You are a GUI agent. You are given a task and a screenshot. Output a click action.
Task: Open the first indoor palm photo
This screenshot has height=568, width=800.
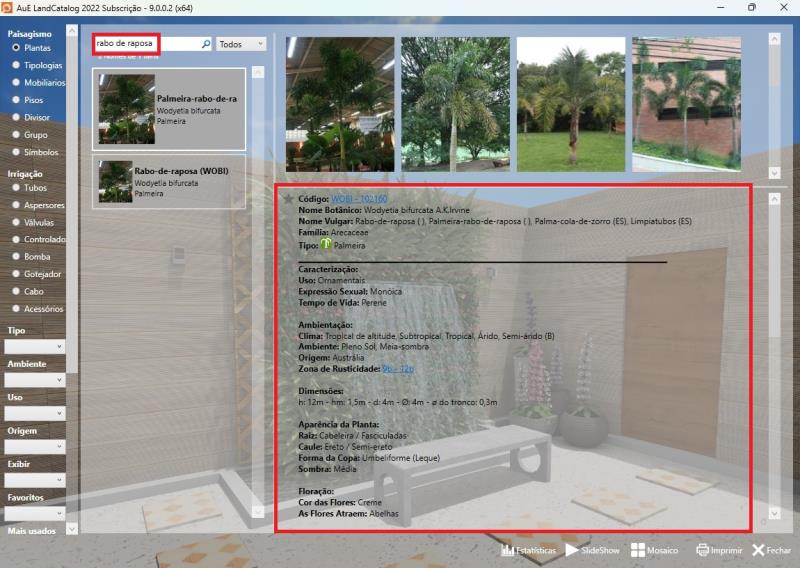[340, 104]
